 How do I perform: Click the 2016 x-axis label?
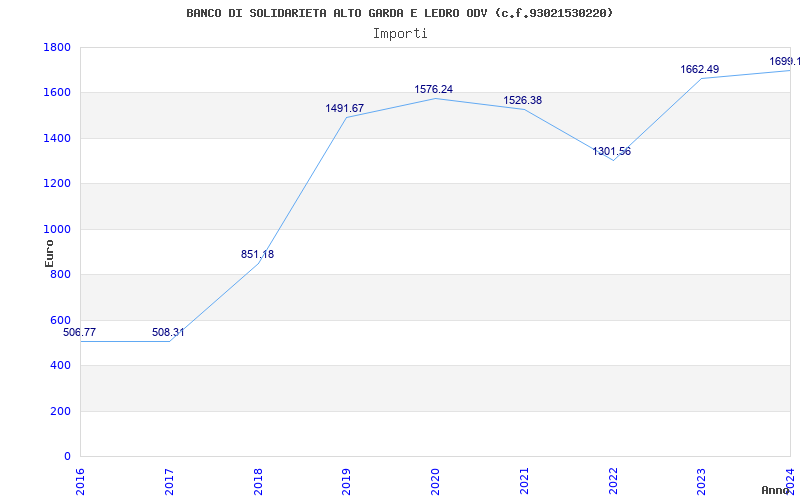80,481
